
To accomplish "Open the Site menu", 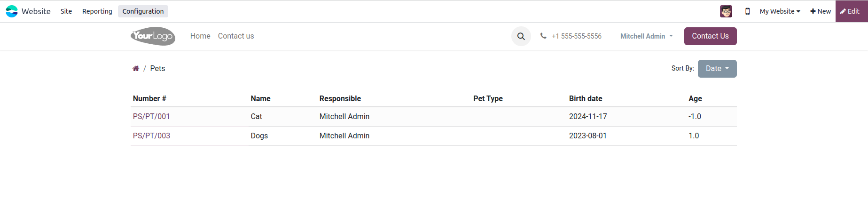I will (66, 11).
